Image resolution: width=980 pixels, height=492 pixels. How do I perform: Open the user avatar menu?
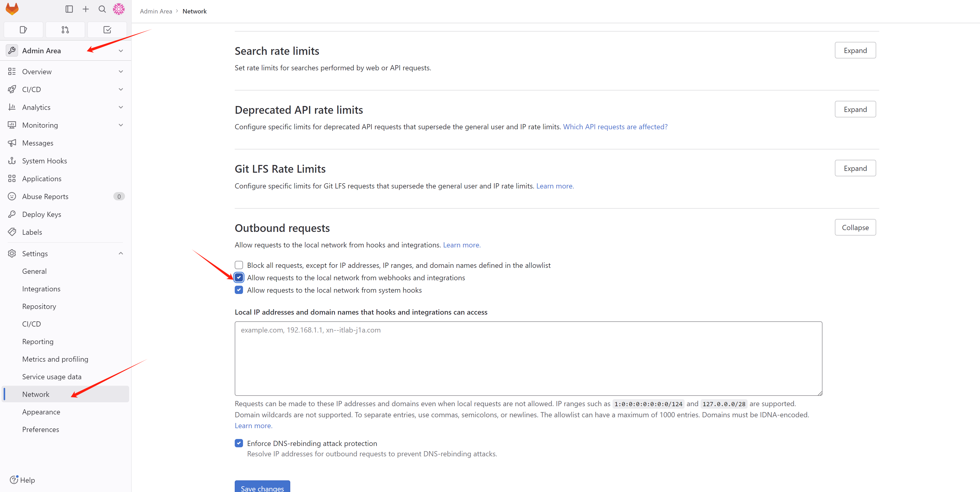(x=119, y=9)
